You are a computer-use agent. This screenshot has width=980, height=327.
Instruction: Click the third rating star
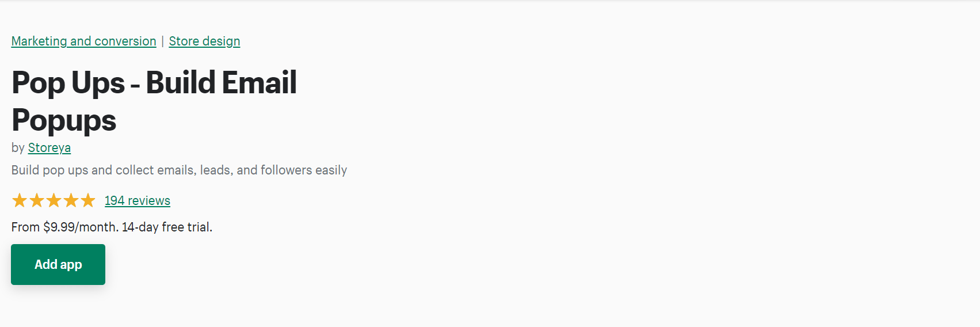(x=54, y=200)
